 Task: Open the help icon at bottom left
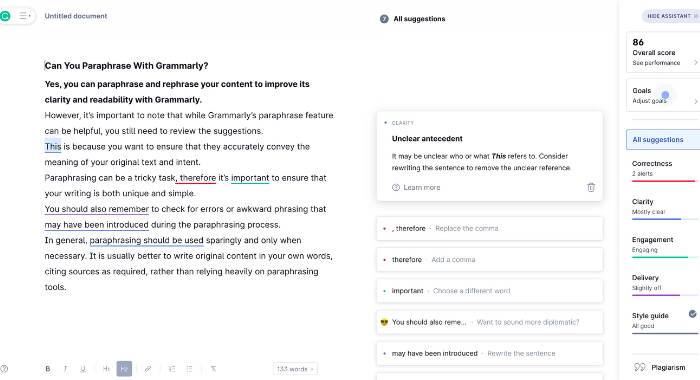pyautogui.click(x=4, y=369)
